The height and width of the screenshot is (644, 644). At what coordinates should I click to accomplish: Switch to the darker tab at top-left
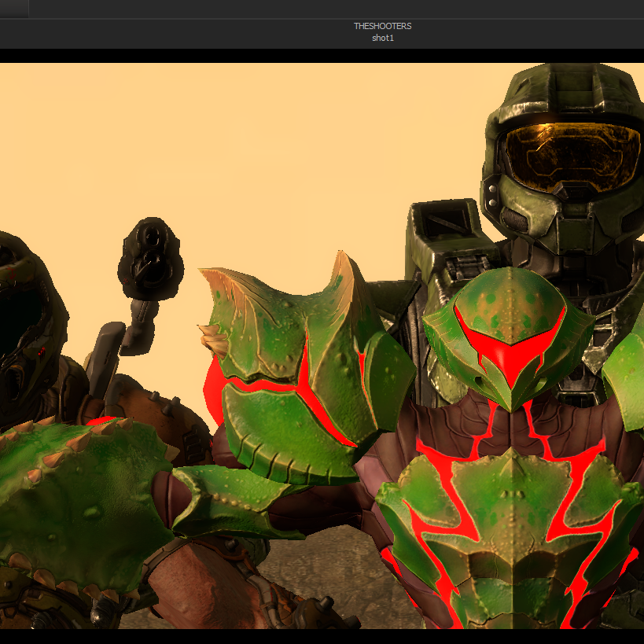[x=14, y=9]
